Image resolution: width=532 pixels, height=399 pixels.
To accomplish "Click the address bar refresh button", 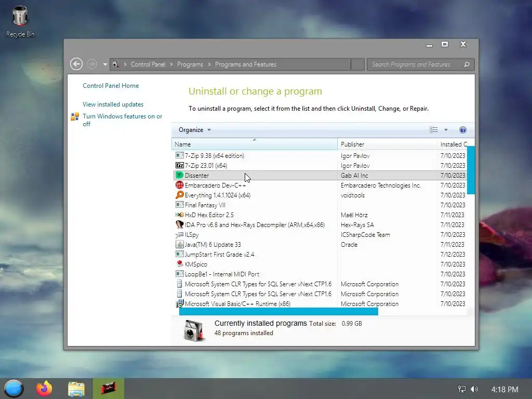I will (x=357, y=64).
